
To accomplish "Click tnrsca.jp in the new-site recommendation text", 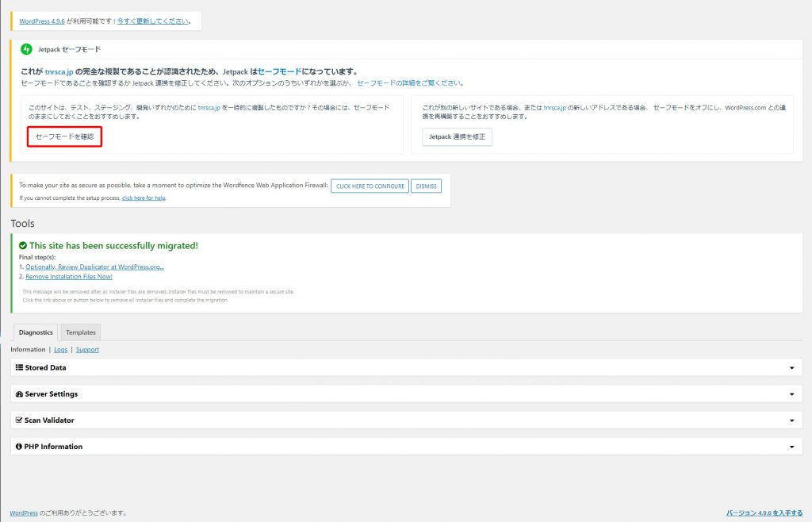I will [555, 108].
